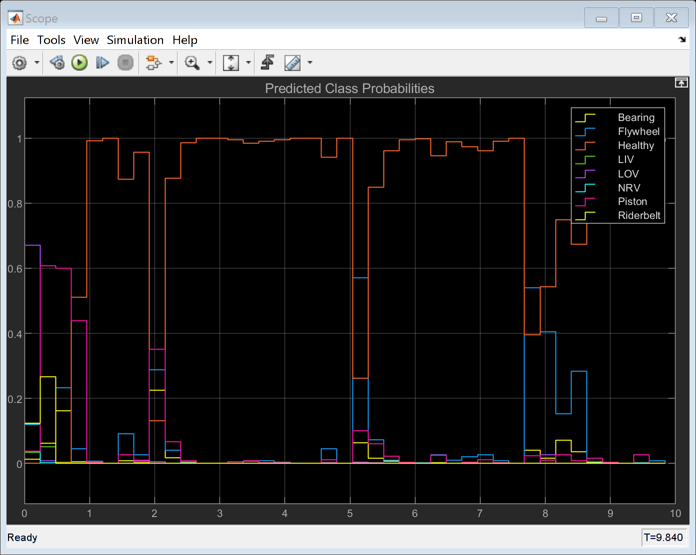Screen dimensions: 696x555
Task: Click the Highlight Simulink block icon
Action: (153, 63)
